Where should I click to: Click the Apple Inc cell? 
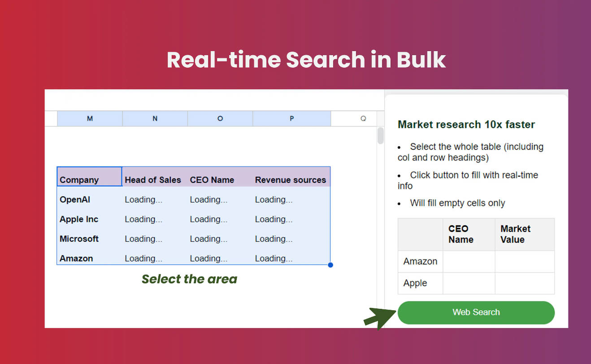pos(79,219)
